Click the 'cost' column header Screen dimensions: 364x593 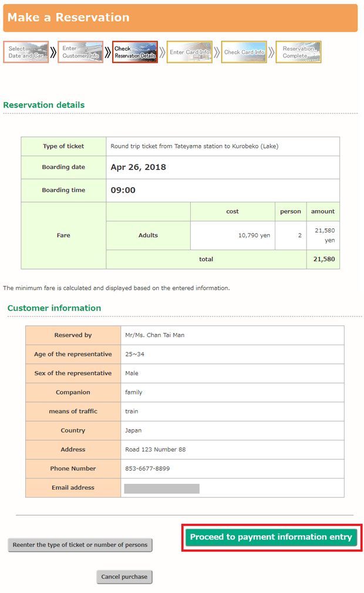232,211
